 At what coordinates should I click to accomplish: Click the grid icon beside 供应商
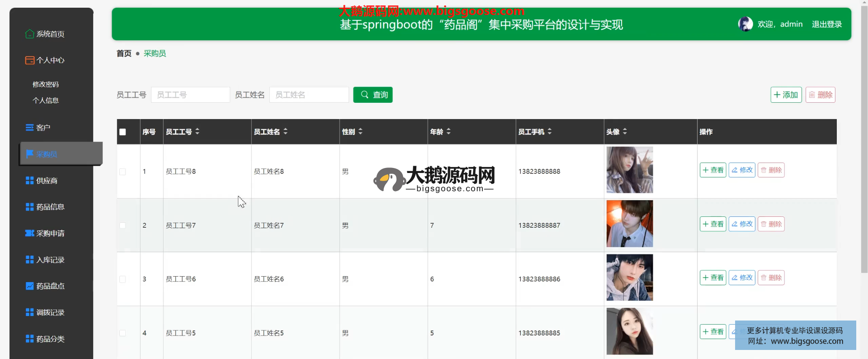point(29,181)
